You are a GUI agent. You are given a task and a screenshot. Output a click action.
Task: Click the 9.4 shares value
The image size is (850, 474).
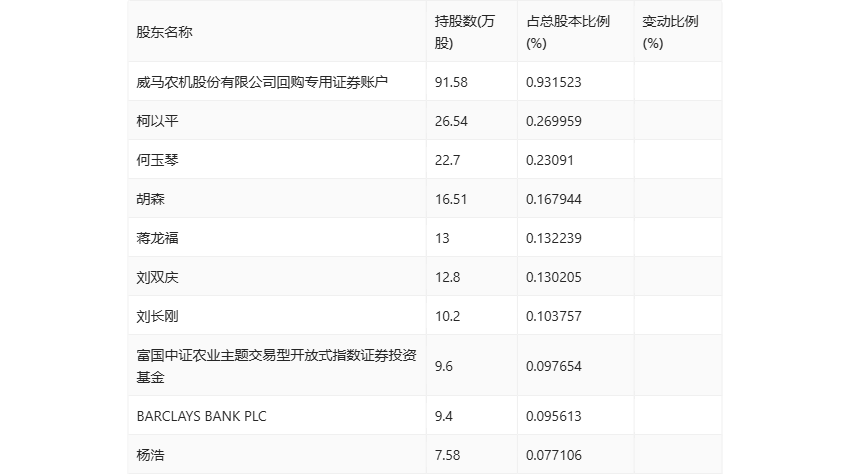tap(443, 416)
